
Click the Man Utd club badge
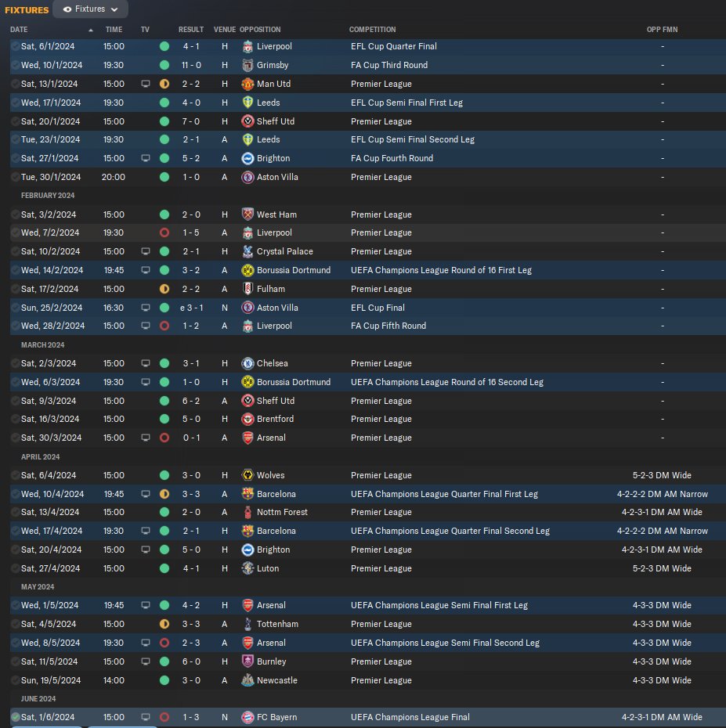point(247,84)
